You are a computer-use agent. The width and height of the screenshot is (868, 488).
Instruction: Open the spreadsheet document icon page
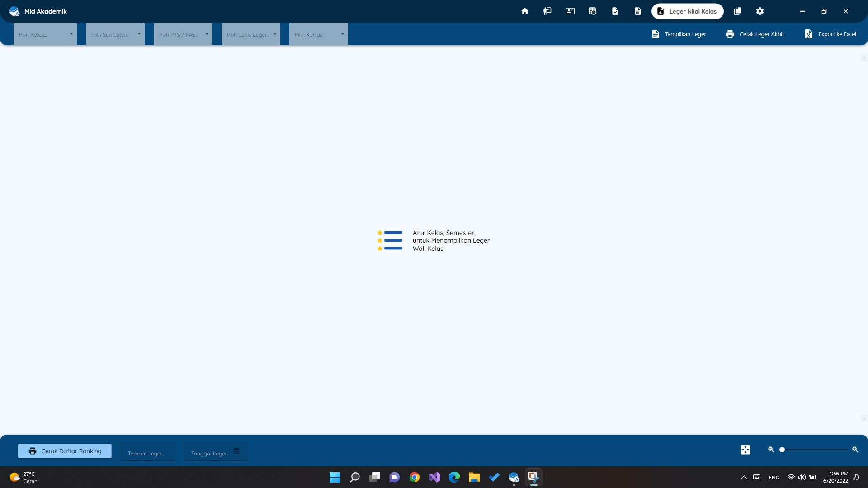(637, 11)
